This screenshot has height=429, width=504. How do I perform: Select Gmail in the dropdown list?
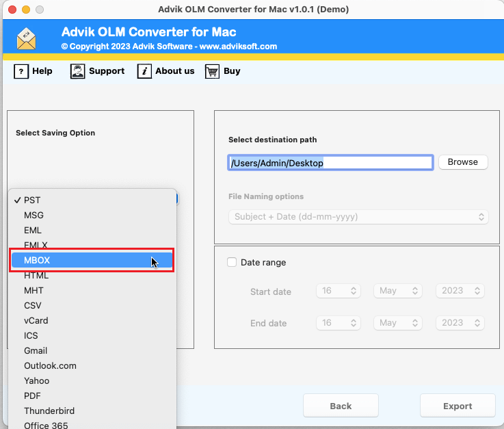point(92,350)
